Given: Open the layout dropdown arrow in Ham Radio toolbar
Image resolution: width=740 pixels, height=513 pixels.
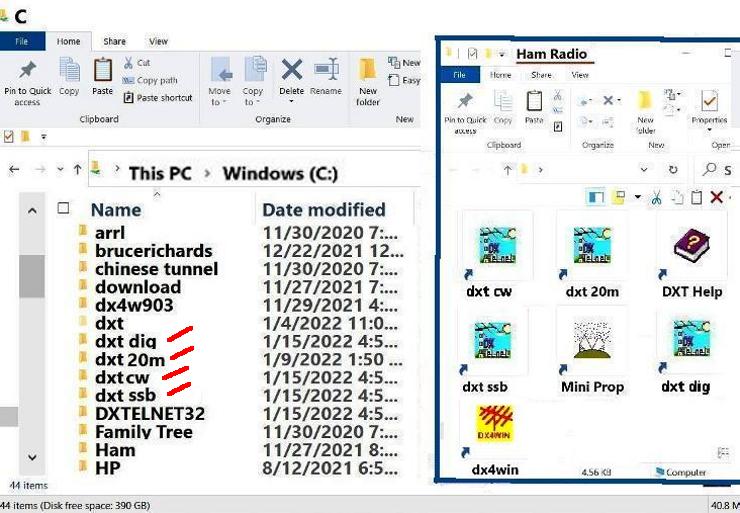Looking at the screenshot, I should click(x=638, y=197).
